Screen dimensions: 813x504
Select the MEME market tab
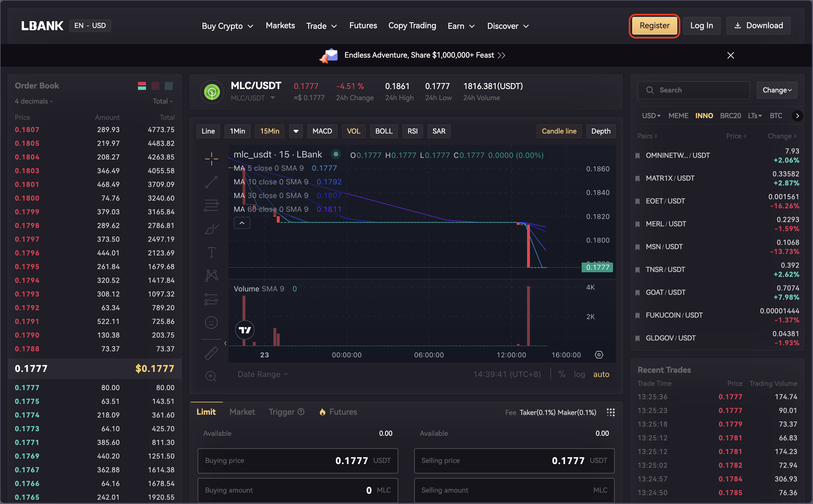[x=678, y=116]
